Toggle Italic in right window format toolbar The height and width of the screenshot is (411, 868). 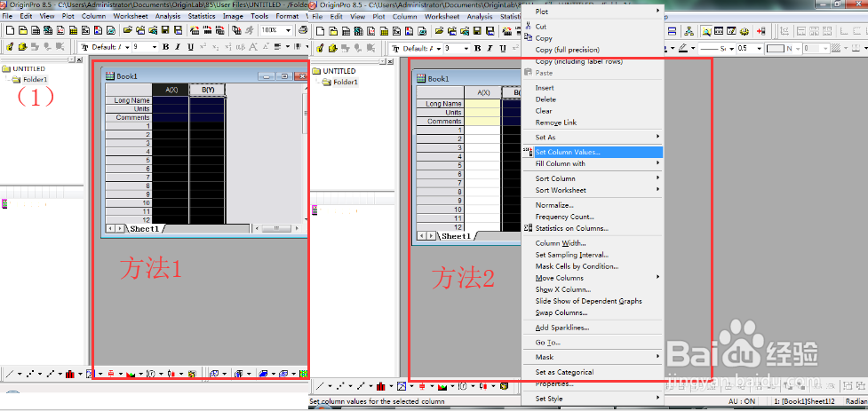pos(490,49)
